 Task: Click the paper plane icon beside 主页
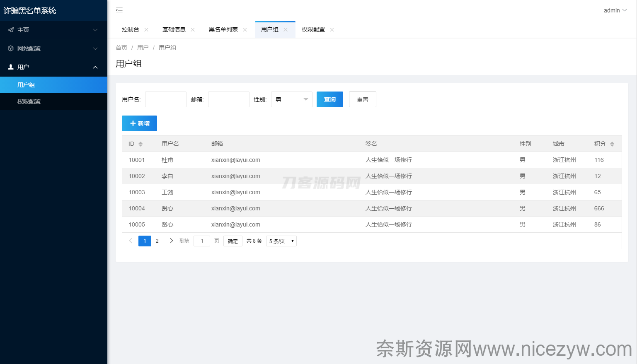(11, 30)
